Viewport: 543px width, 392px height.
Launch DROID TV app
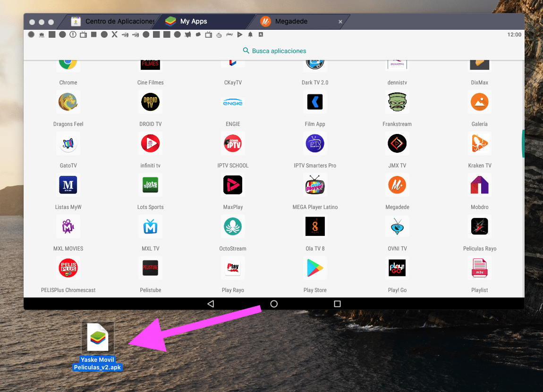tap(150, 102)
